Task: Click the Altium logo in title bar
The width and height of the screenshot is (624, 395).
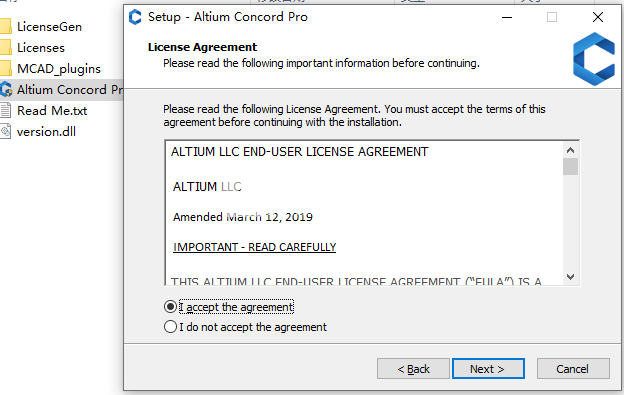Action: coord(135,17)
